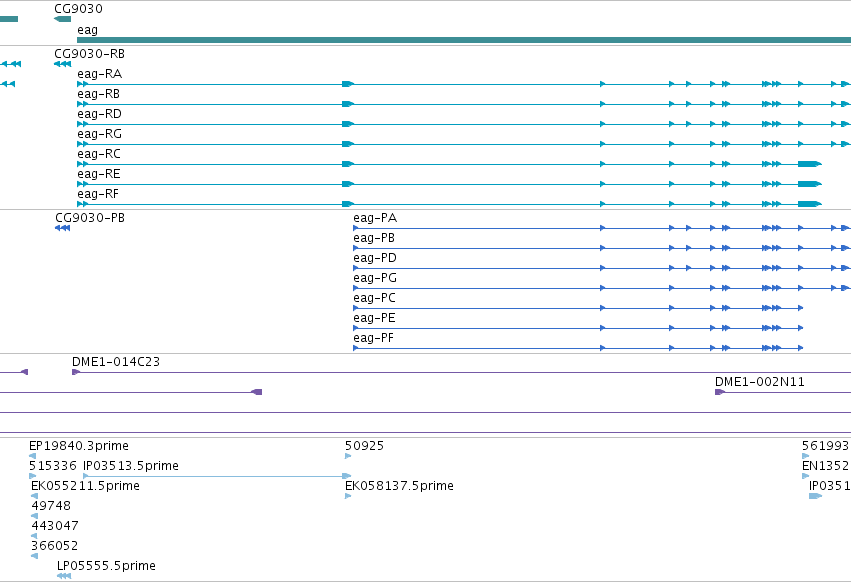Click the large terminal exon of eag-RC
Image resolution: width=851 pixels, height=582 pixels.
810,164
